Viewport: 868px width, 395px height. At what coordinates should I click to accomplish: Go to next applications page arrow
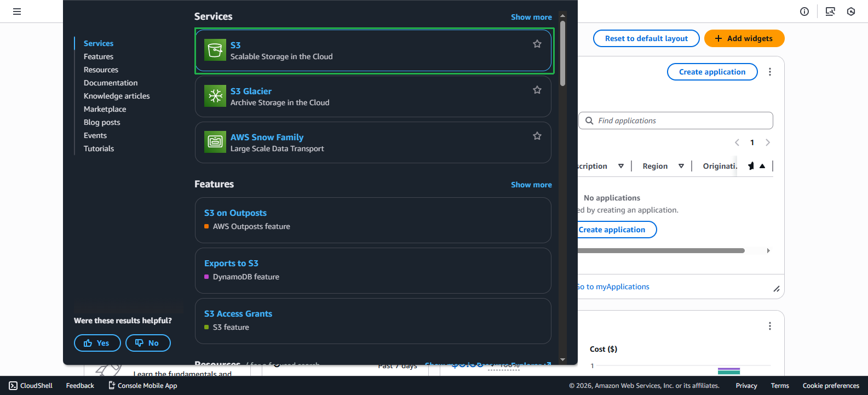click(x=768, y=142)
